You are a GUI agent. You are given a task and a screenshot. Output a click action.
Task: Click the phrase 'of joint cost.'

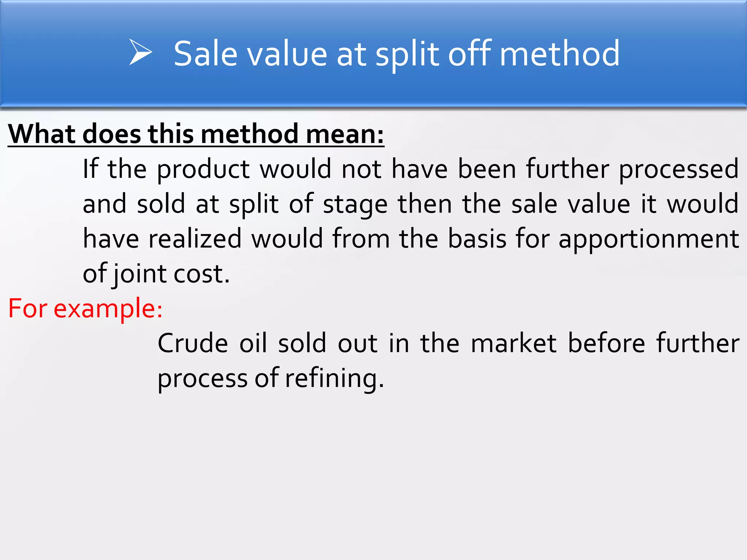click(156, 273)
